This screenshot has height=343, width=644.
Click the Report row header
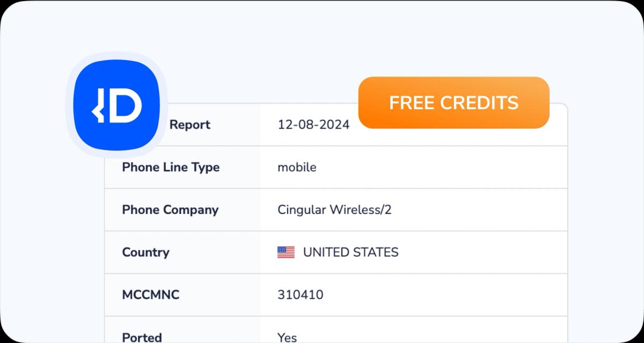[x=191, y=124]
